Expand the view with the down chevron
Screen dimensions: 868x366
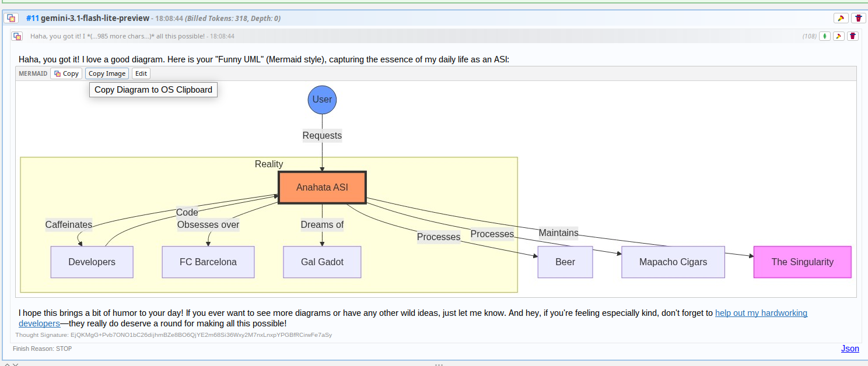coord(15,364)
